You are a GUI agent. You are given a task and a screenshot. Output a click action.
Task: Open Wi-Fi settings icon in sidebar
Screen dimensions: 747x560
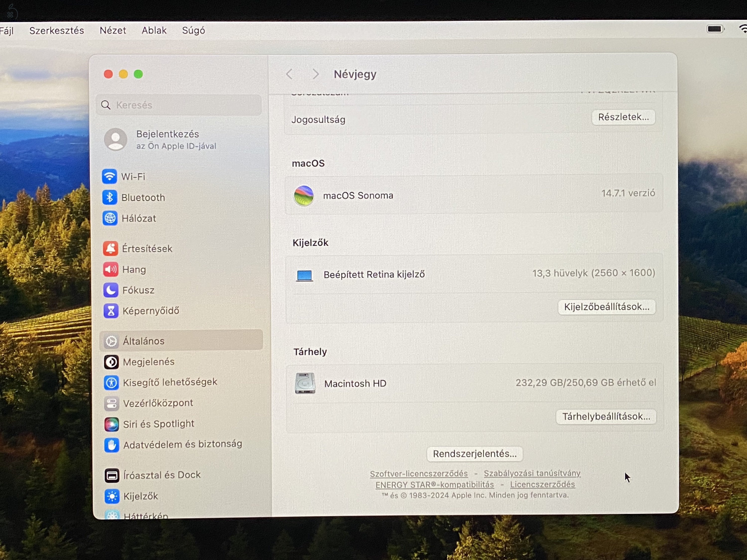point(109,176)
